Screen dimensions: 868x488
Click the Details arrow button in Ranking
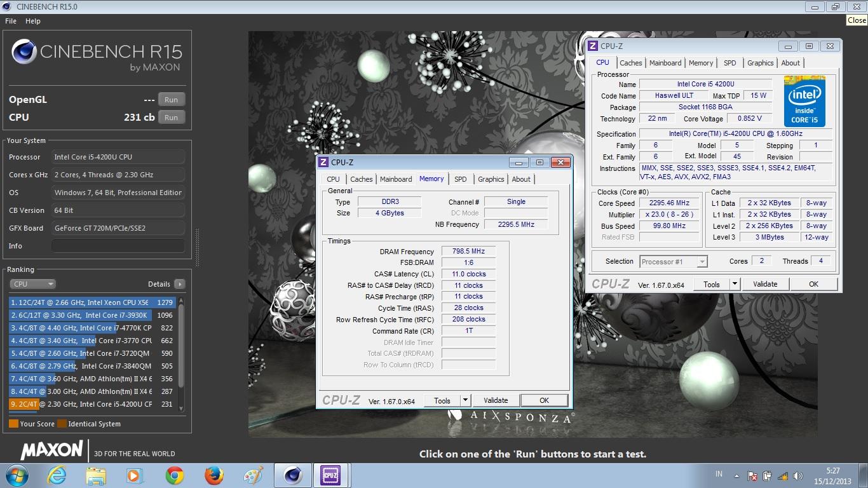pyautogui.click(x=180, y=284)
